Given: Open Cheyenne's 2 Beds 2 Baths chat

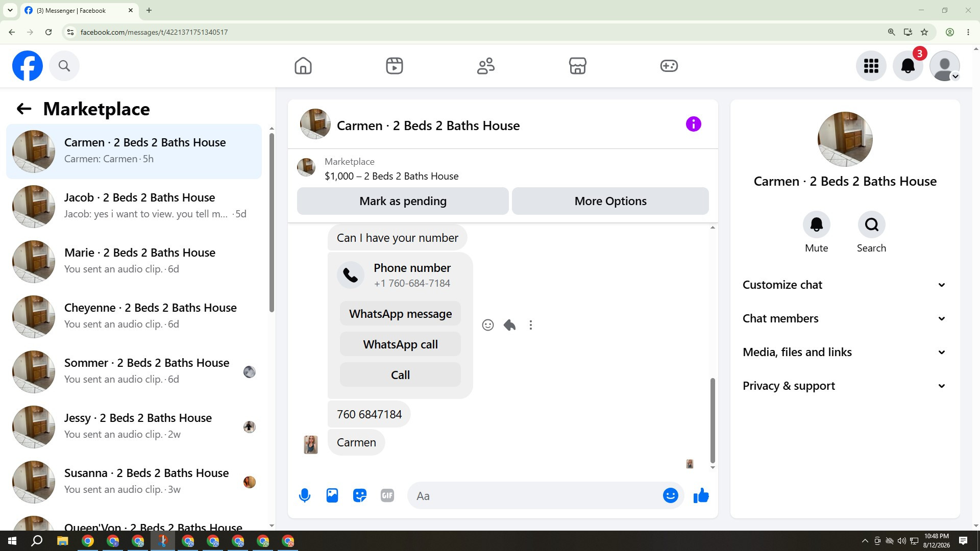Looking at the screenshot, I should (x=134, y=317).
